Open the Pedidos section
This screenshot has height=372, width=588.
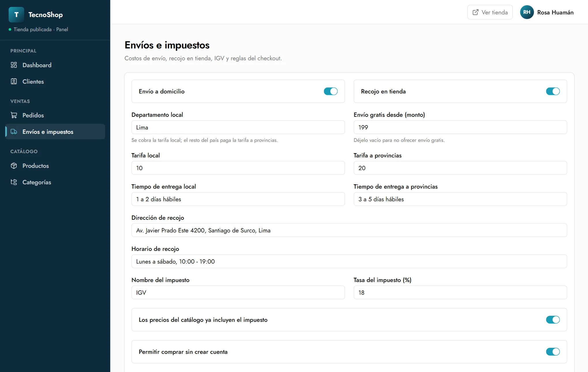(x=55, y=115)
